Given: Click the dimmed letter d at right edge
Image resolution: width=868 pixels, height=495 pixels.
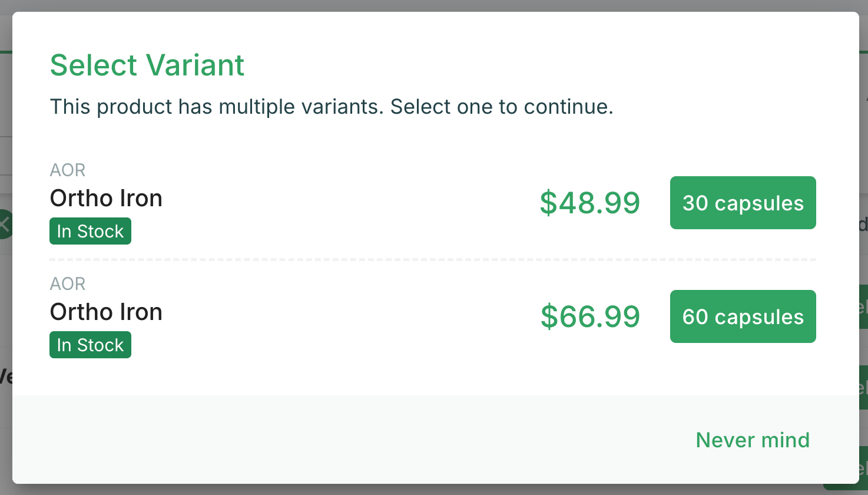Looking at the screenshot, I should (x=863, y=225).
